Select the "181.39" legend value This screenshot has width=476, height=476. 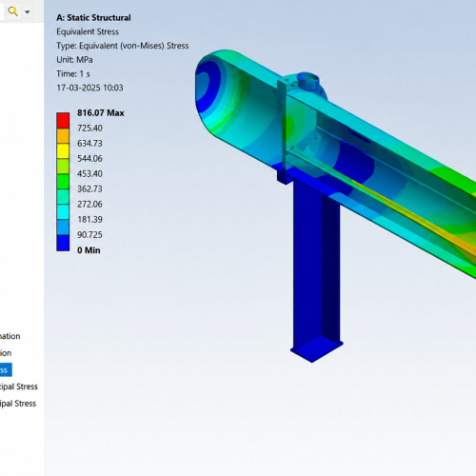89,220
